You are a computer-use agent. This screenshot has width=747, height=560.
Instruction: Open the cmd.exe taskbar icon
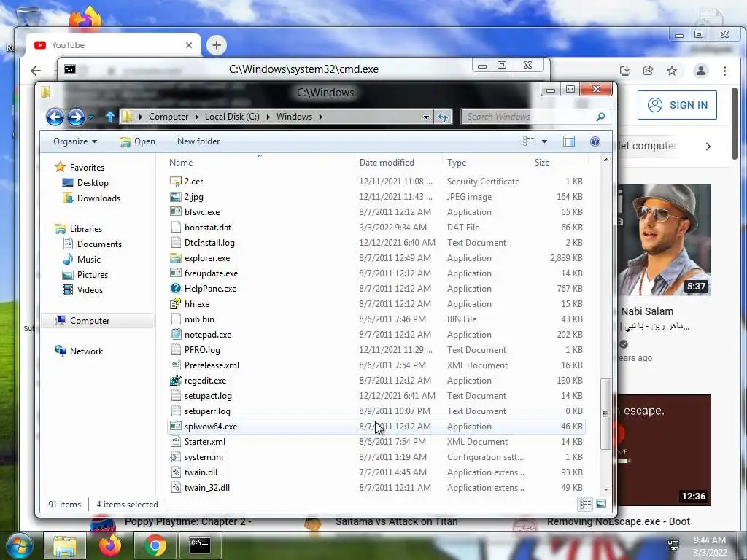[200, 545]
